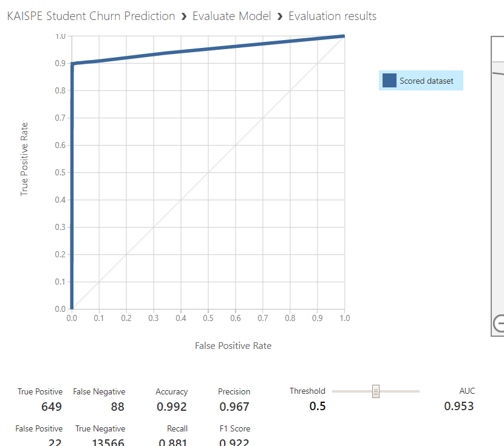This screenshot has width=504, height=446.
Task: Click the zoom out circle icon
Action: (499, 324)
